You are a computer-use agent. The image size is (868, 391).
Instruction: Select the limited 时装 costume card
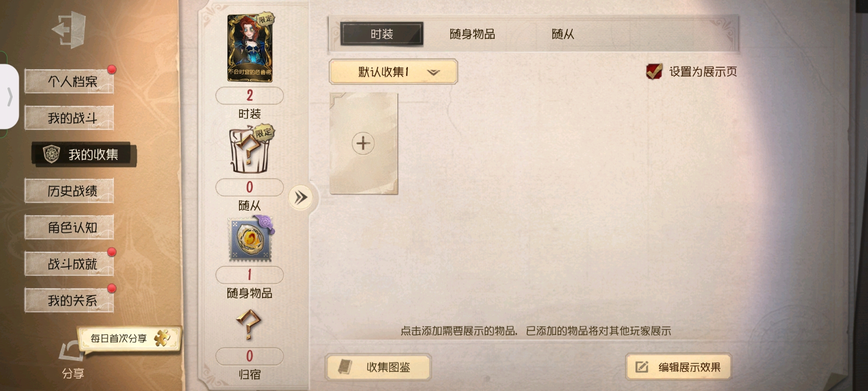tap(250, 47)
